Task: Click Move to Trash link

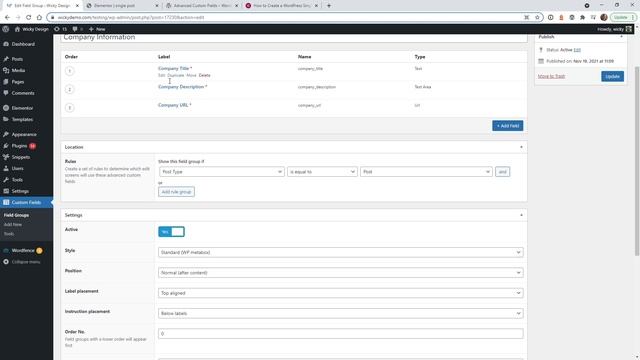Action: click(551, 76)
